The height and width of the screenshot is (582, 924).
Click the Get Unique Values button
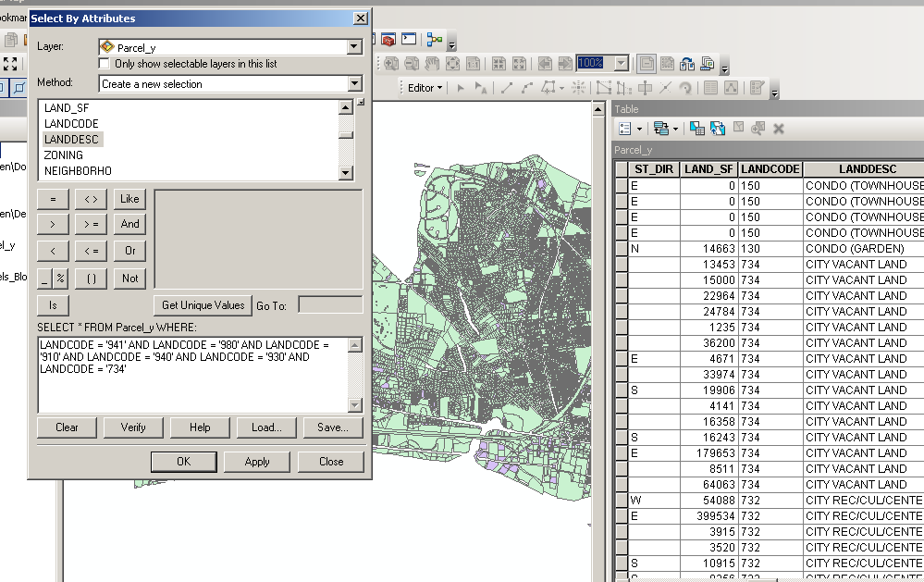[203, 305]
